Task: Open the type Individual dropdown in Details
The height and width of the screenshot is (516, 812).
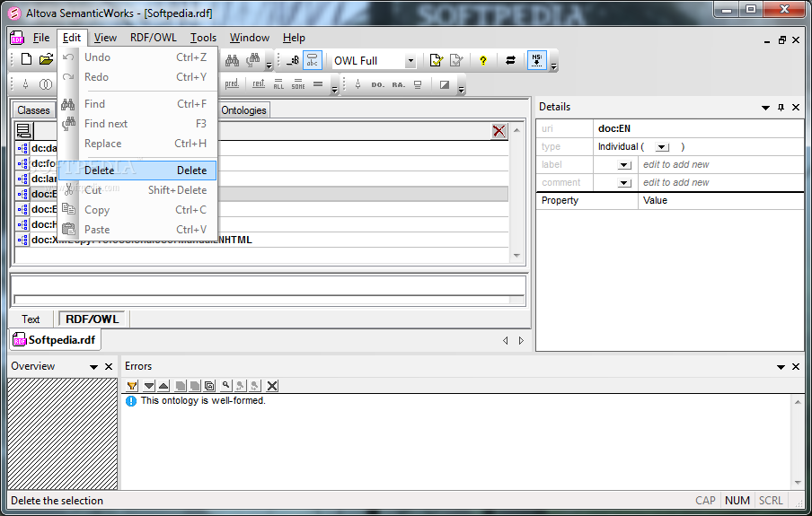Action: [x=662, y=147]
